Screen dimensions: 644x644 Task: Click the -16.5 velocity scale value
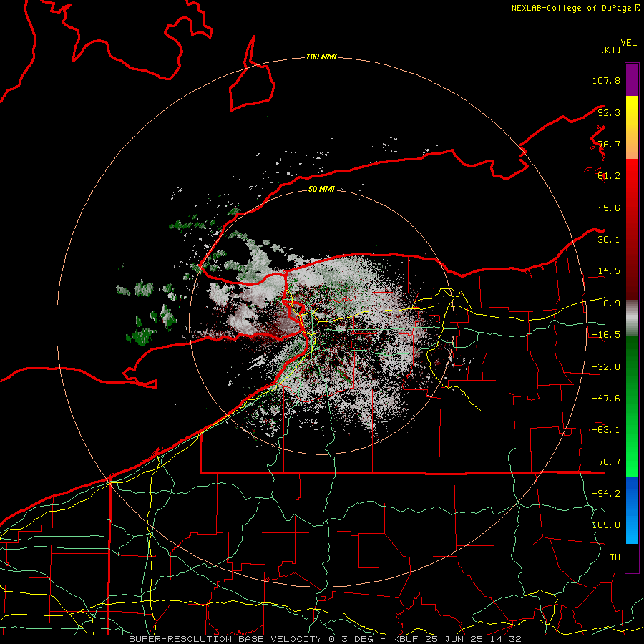point(606,335)
